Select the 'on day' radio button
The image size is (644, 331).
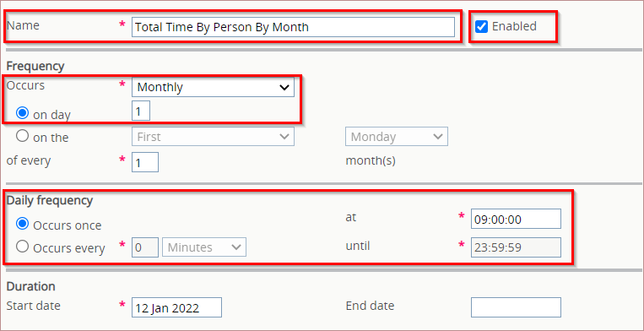pyautogui.click(x=22, y=113)
